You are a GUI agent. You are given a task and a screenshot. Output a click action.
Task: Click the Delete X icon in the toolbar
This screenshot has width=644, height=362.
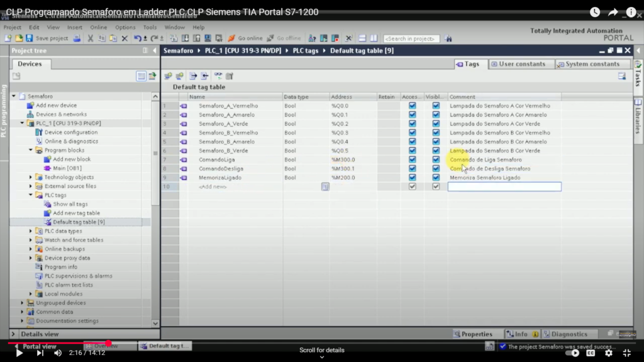tap(125, 38)
